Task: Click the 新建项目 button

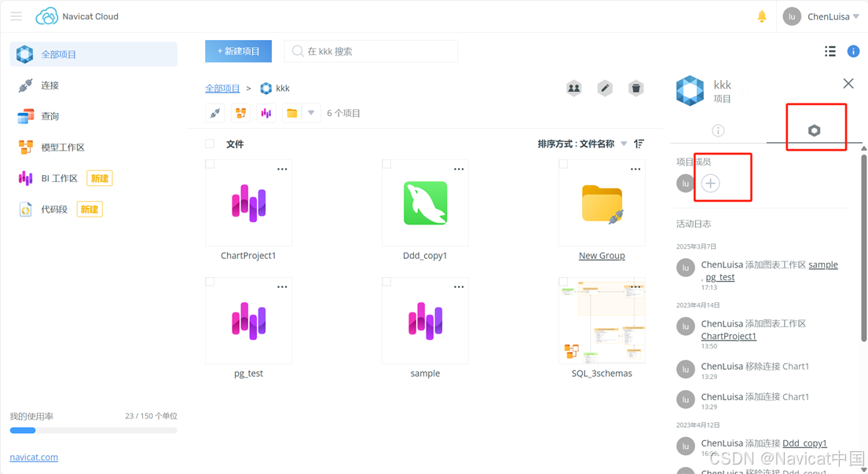Action: point(238,51)
